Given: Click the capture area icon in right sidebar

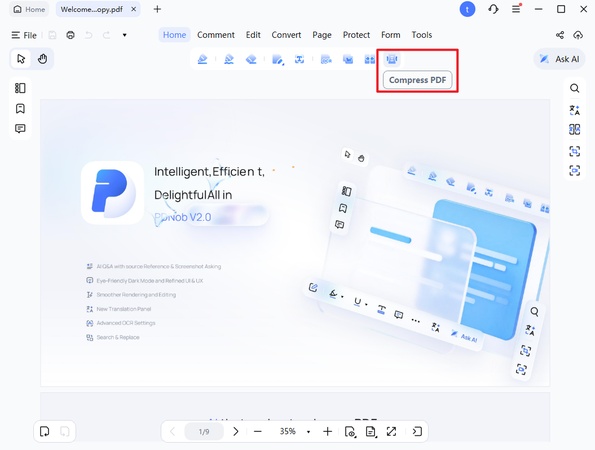Looking at the screenshot, I should click(x=575, y=151).
